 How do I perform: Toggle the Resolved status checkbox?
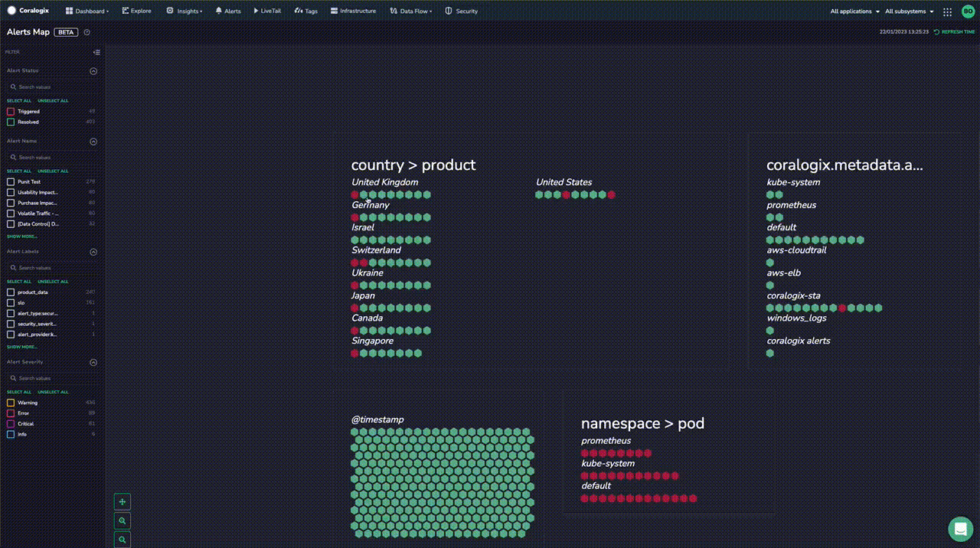[x=11, y=122]
